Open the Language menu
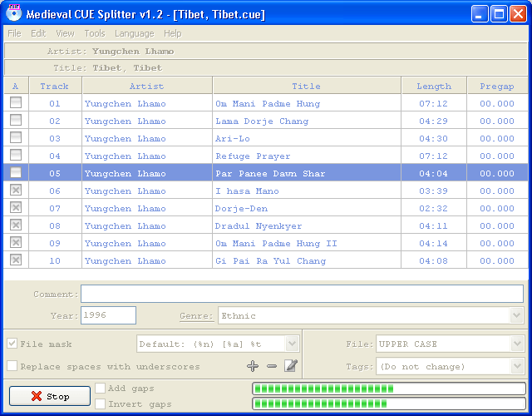Image resolution: width=532 pixels, height=416 pixels. point(134,33)
